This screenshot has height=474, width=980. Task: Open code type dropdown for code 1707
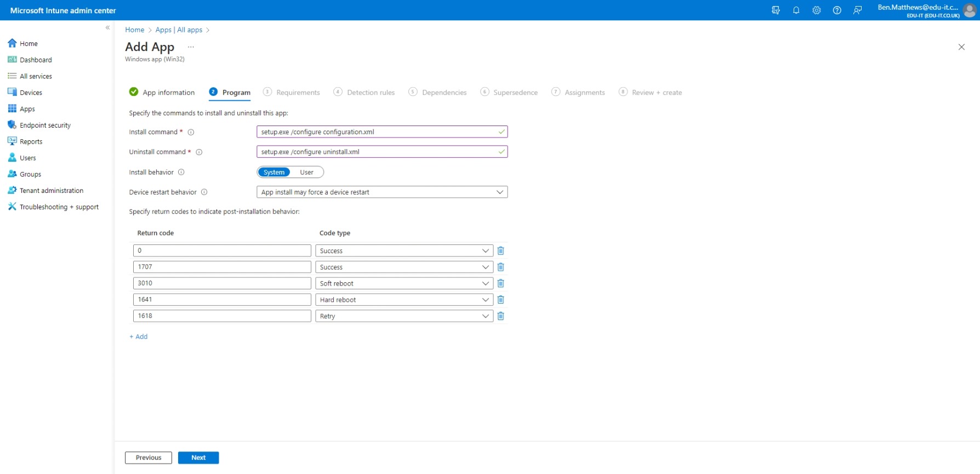[x=404, y=267]
